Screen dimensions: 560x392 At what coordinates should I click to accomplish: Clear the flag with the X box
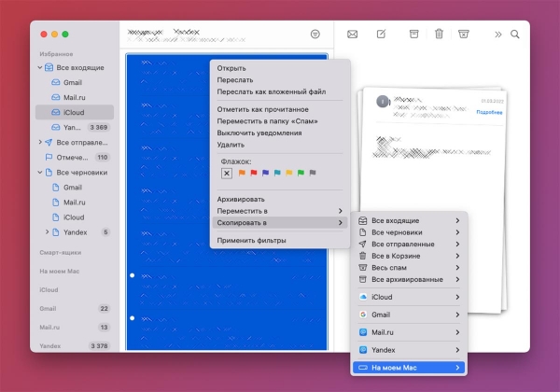[227, 174]
